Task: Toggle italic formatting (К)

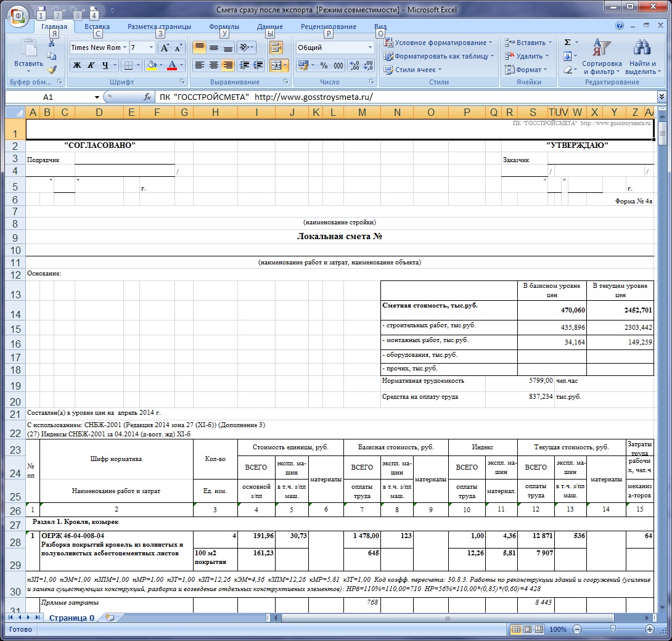Action: [91, 65]
